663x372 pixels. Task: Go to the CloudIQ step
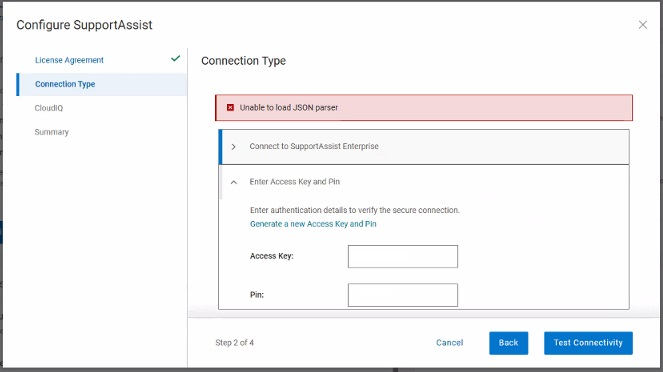pyautogui.click(x=49, y=108)
